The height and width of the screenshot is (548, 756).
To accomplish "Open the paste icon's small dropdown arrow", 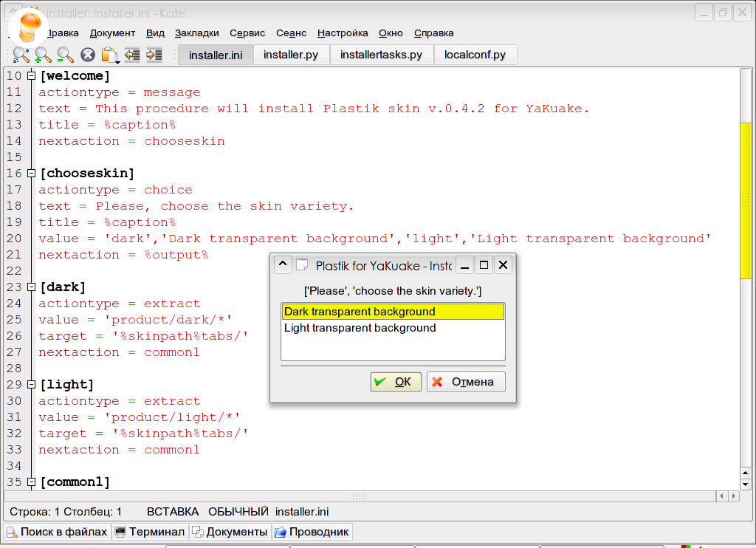I will [x=117, y=62].
